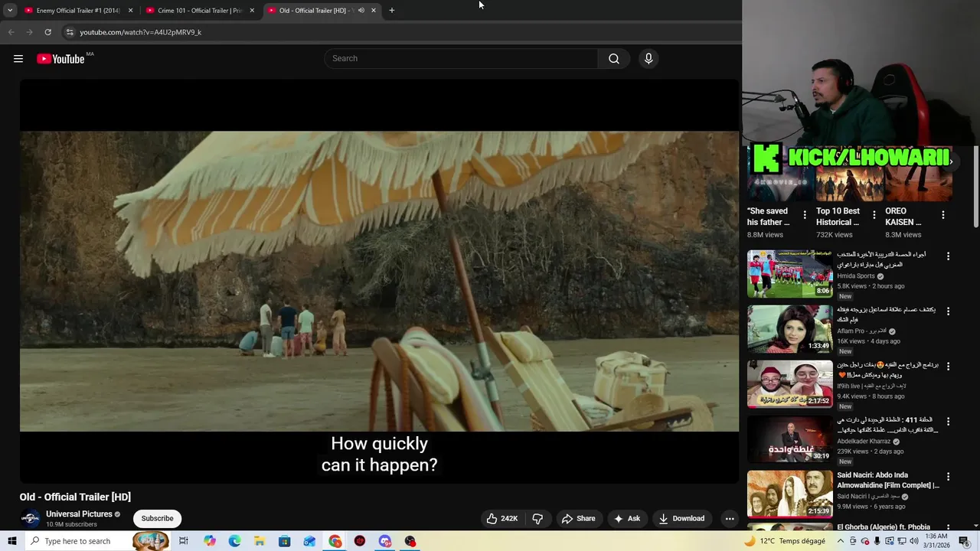The width and height of the screenshot is (980, 551).
Task: Show hidden system tray icons
Action: [841, 541]
